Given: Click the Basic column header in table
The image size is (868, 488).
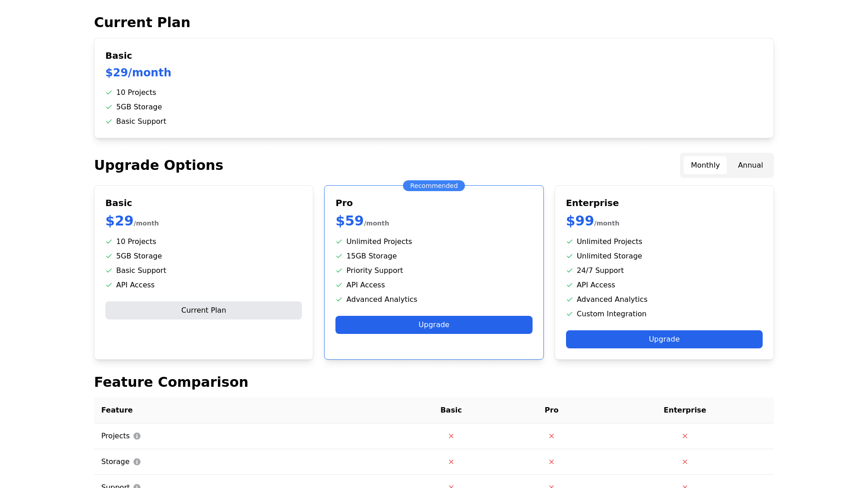Looking at the screenshot, I should 451,410.
